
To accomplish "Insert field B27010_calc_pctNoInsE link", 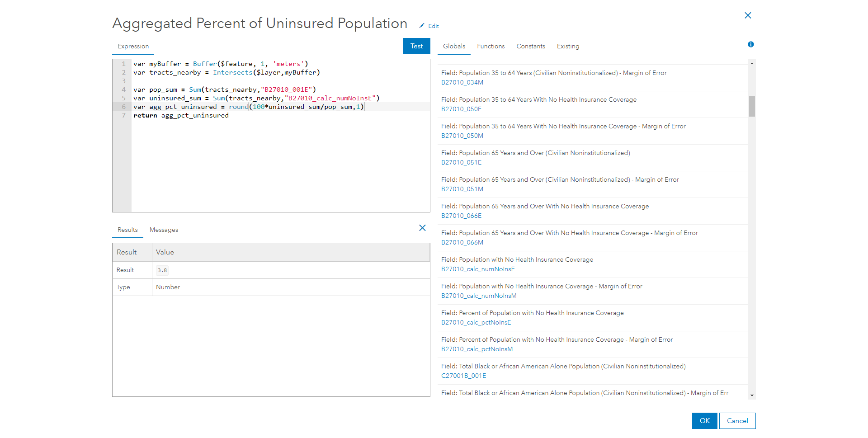I will click(476, 322).
